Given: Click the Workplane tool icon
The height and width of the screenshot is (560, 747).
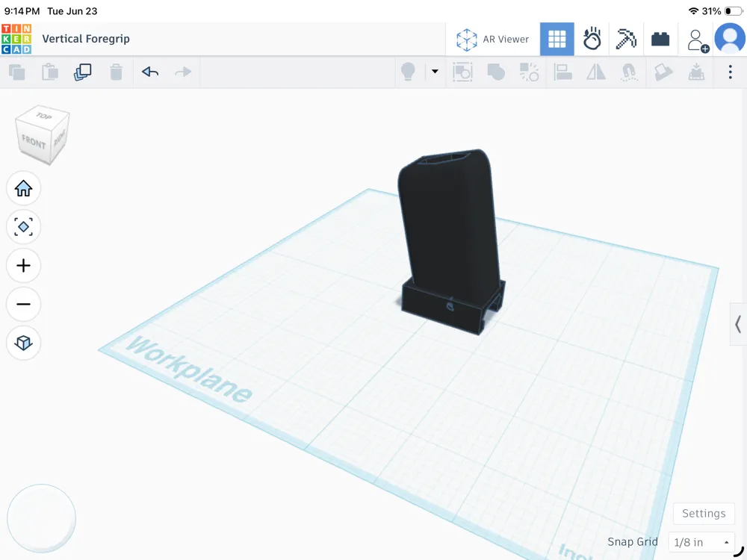Looking at the screenshot, I should [663, 72].
